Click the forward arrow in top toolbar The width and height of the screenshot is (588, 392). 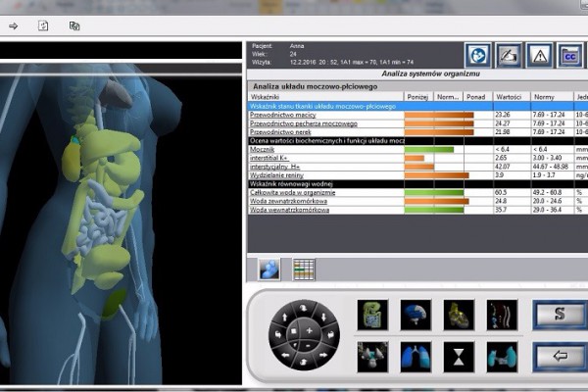point(14,25)
